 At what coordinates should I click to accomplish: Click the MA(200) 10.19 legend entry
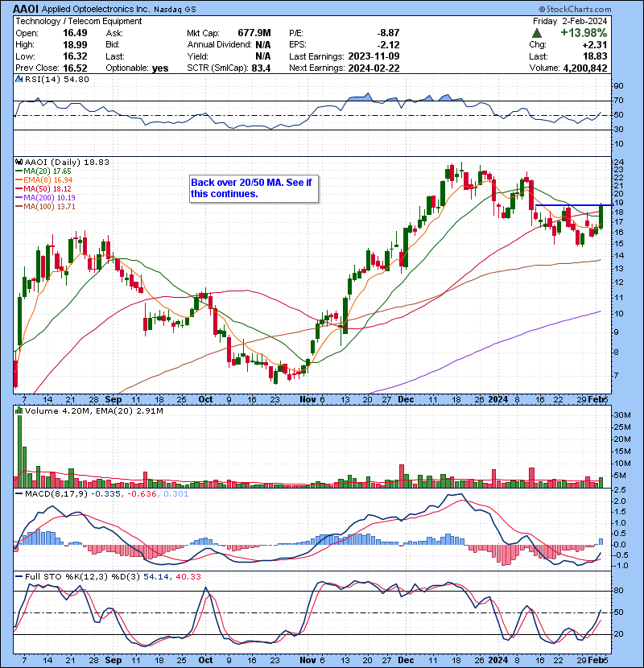tap(45, 198)
